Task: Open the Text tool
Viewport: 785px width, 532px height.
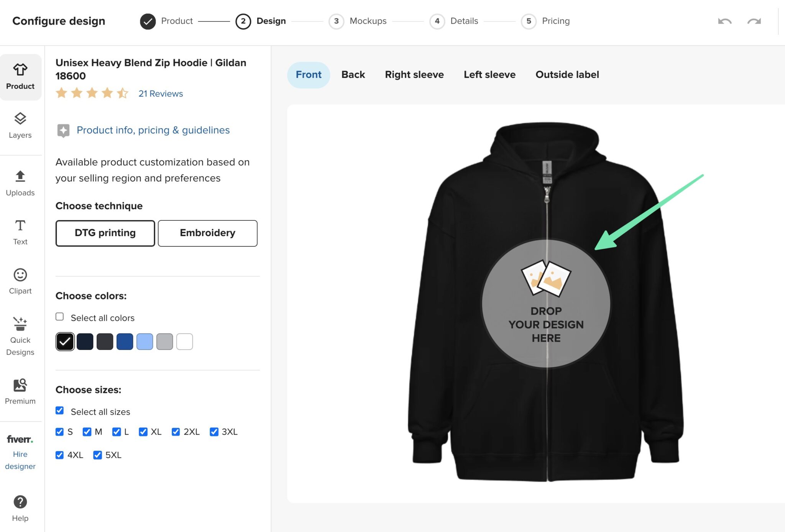Action: click(20, 232)
